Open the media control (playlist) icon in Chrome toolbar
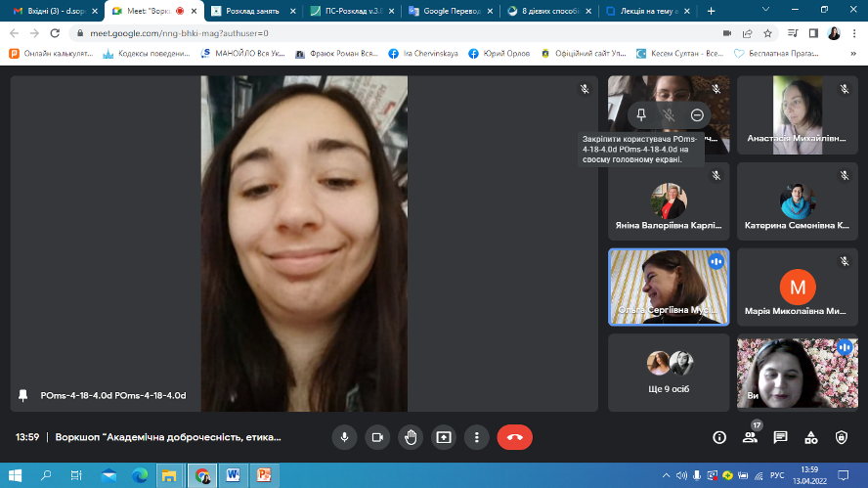This screenshot has height=488, width=868. pos(793,33)
